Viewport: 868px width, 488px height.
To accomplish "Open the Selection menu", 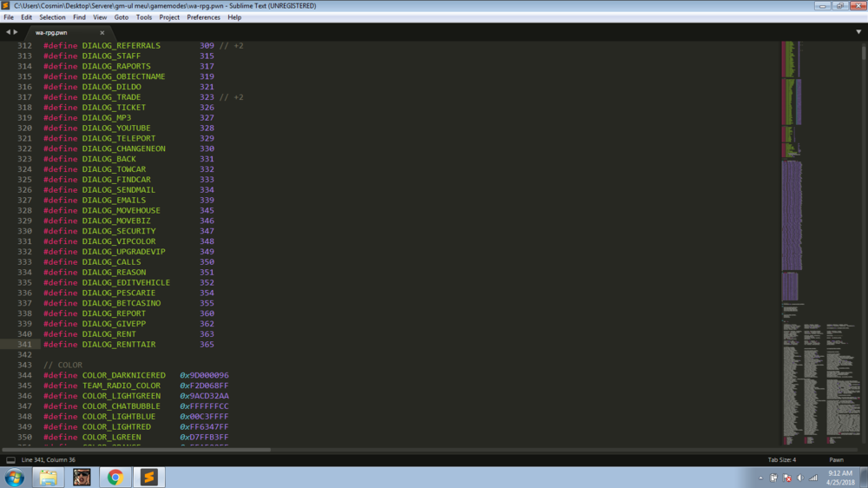I will point(52,17).
